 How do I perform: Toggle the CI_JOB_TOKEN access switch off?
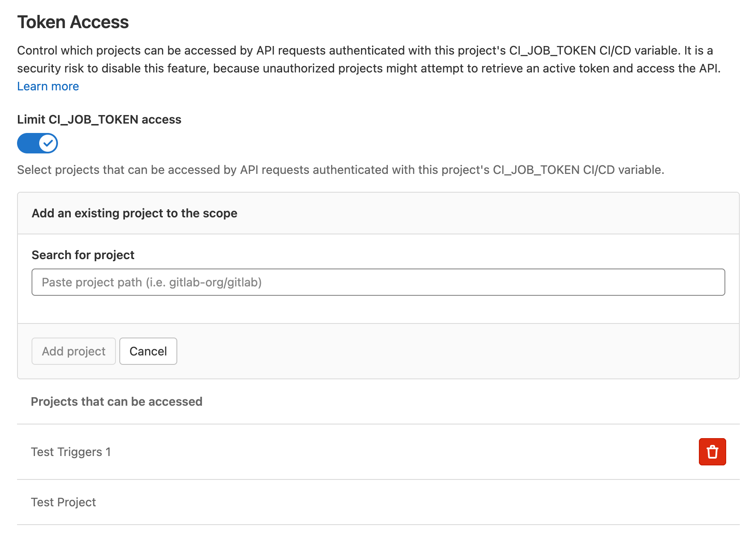pos(38,143)
